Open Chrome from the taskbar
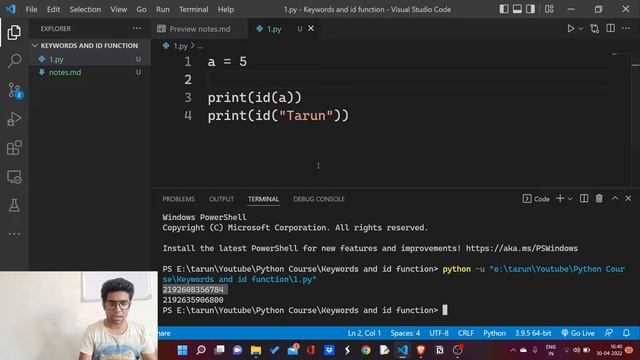The image size is (640, 360). (366, 350)
